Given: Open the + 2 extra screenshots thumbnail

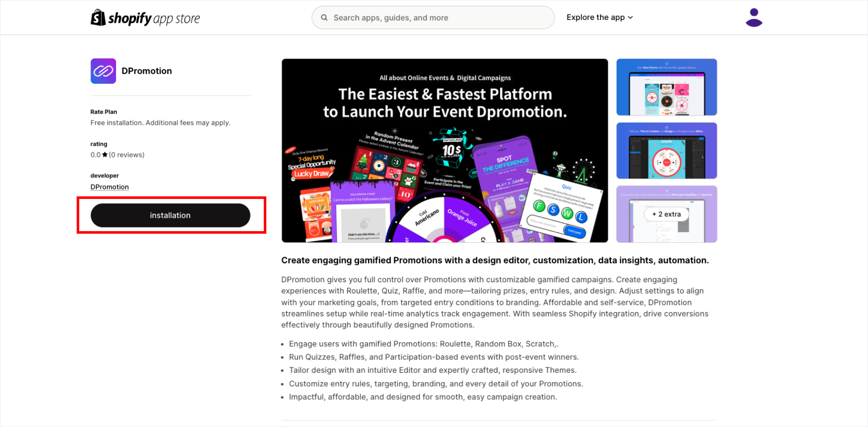Looking at the screenshot, I should [667, 214].
